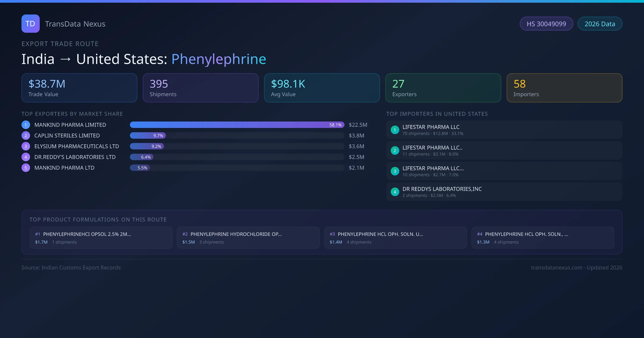
Task: Open #1 PHENYLEPHRINEHCI OPSOL 2.5% formulation card
Action: [x=101, y=238]
